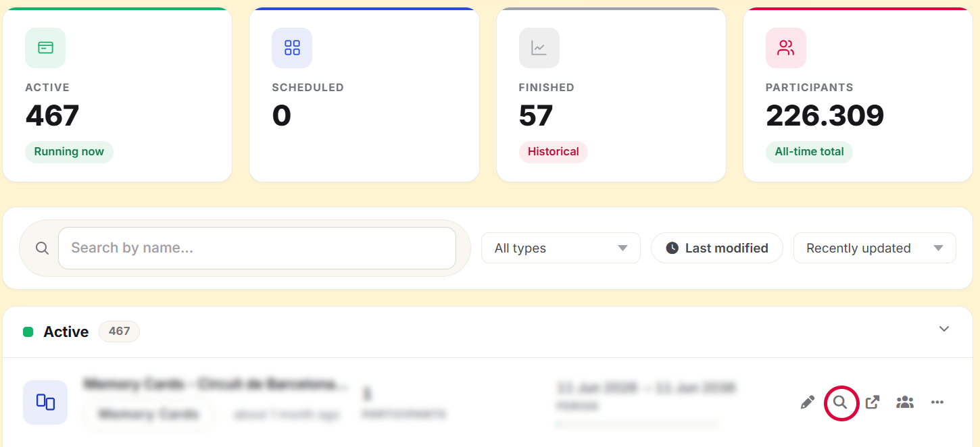Open preview with magnifier icon in row
The height and width of the screenshot is (447, 980).
[x=840, y=402]
